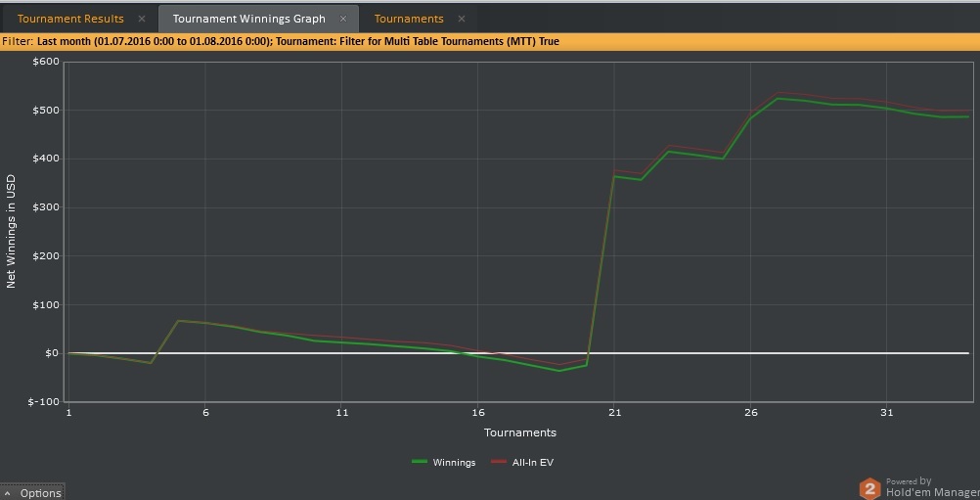Switch to the Tournament Results tab

(70, 19)
